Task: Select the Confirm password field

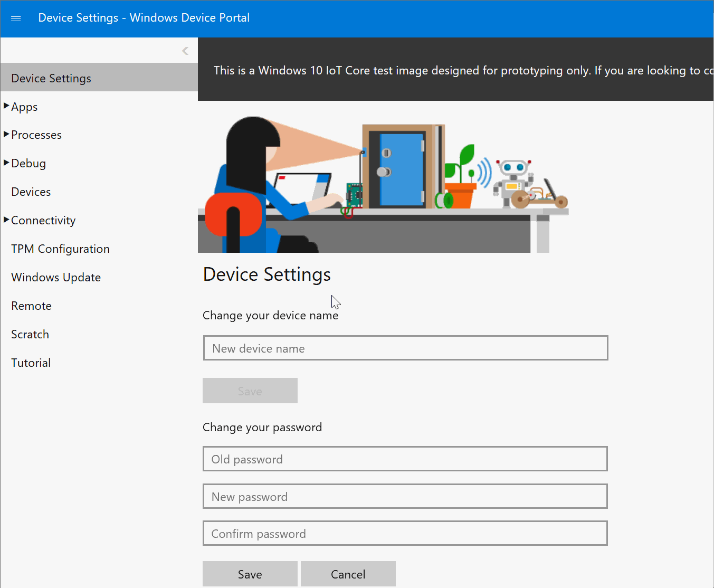Action: (405, 534)
